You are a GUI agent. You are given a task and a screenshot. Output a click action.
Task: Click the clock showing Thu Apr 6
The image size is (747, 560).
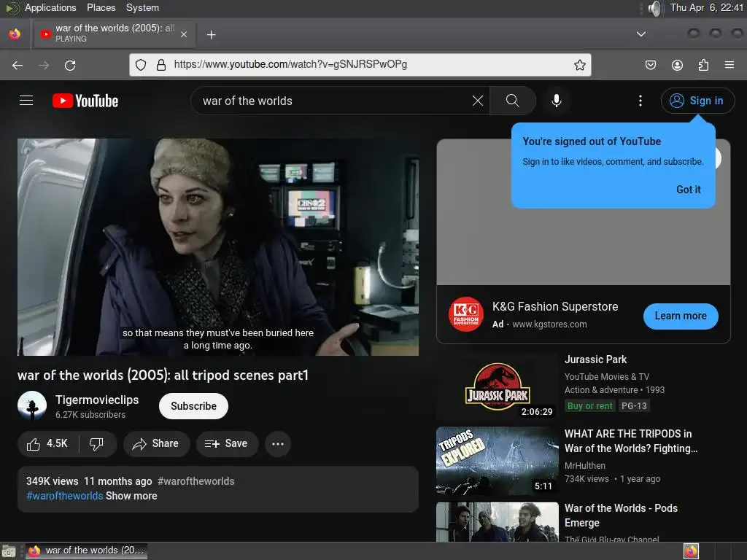tap(706, 7)
